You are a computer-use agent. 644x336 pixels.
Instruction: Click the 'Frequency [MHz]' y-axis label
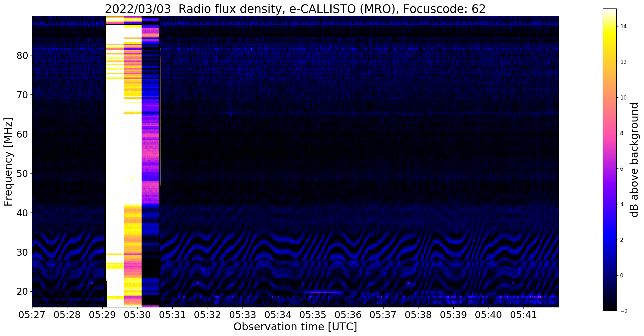coord(8,162)
